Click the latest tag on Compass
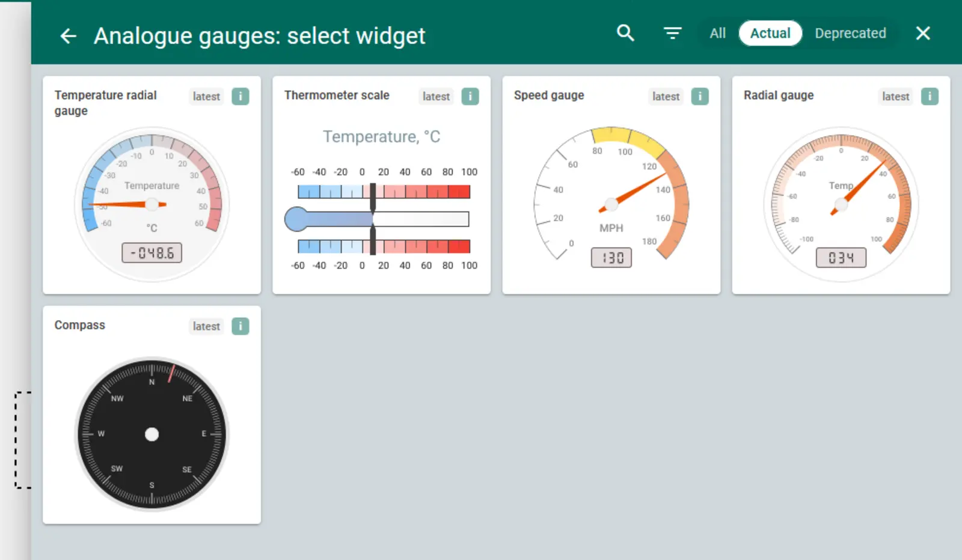The image size is (962, 560). tap(206, 326)
